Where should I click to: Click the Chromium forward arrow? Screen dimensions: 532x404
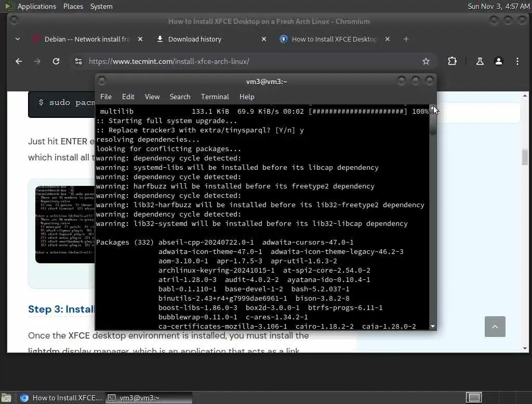coord(37,61)
